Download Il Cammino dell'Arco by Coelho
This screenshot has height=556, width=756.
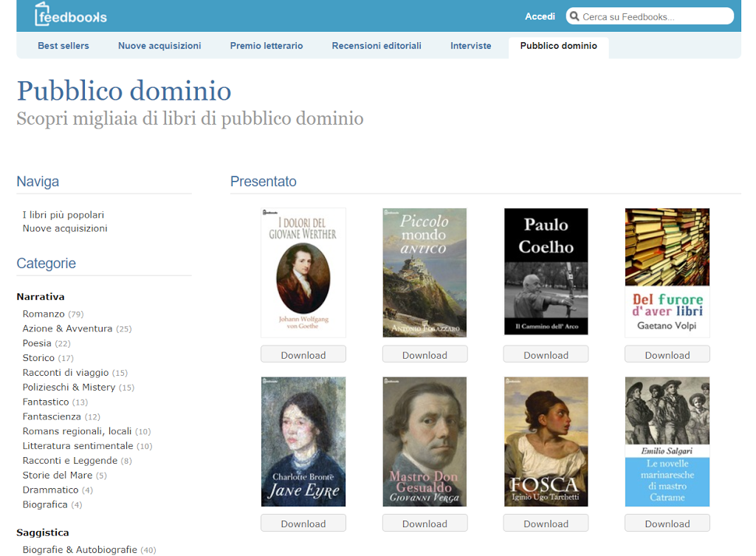coord(546,355)
